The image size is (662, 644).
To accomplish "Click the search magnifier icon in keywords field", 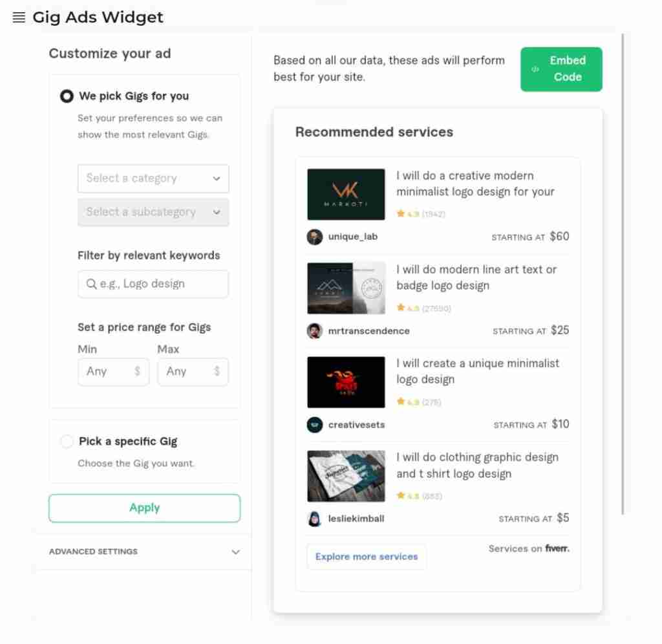I will click(91, 284).
